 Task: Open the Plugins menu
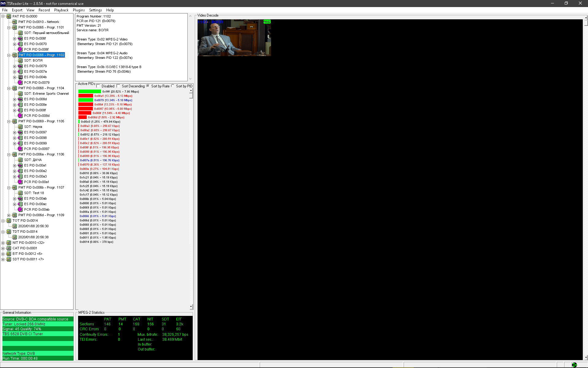click(79, 10)
